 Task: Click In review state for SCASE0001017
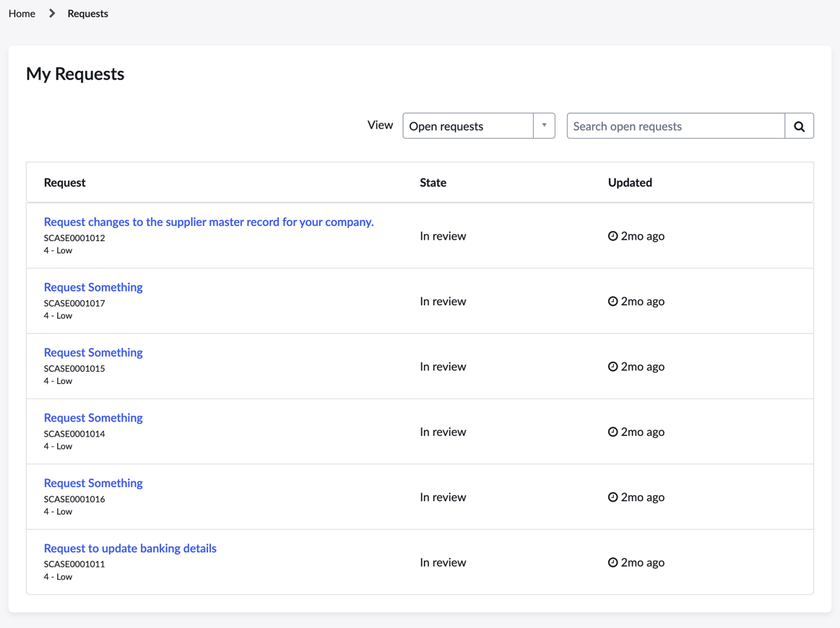tap(443, 302)
